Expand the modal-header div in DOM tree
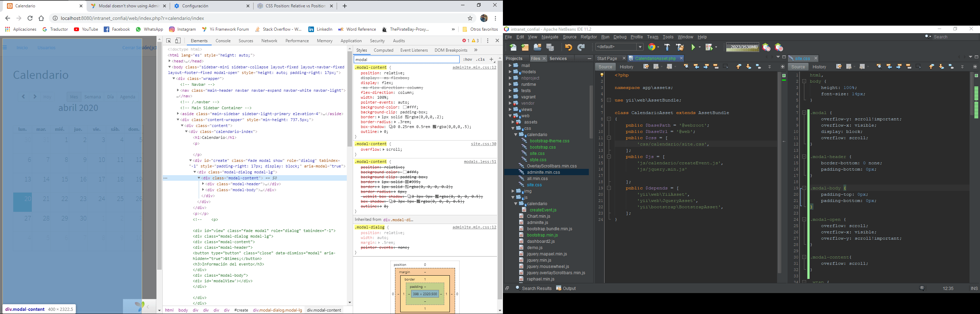This screenshot has height=314, width=980. pos(203,184)
